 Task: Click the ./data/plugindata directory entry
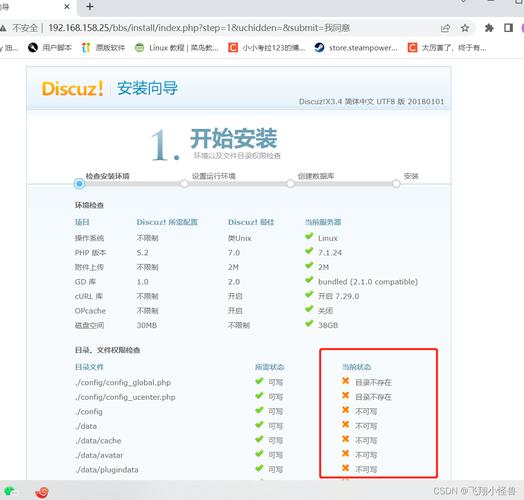(107, 470)
